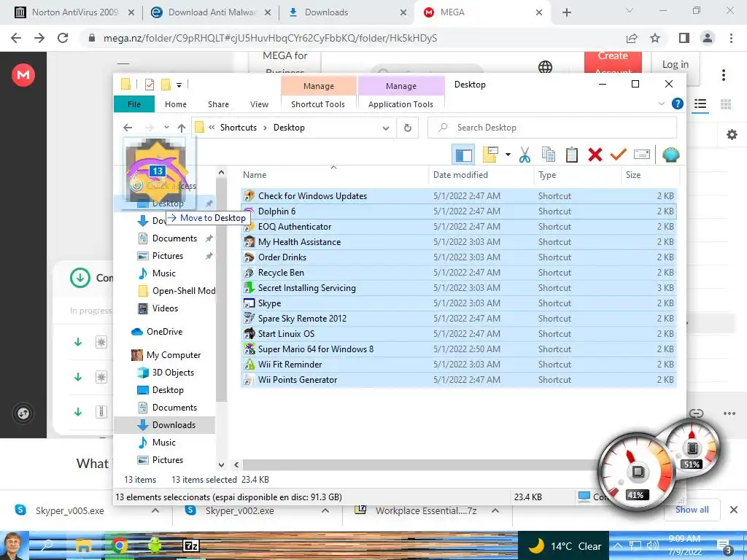Switch MEGA to list view
This screenshot has width=747, height=560.
point(700,104)
